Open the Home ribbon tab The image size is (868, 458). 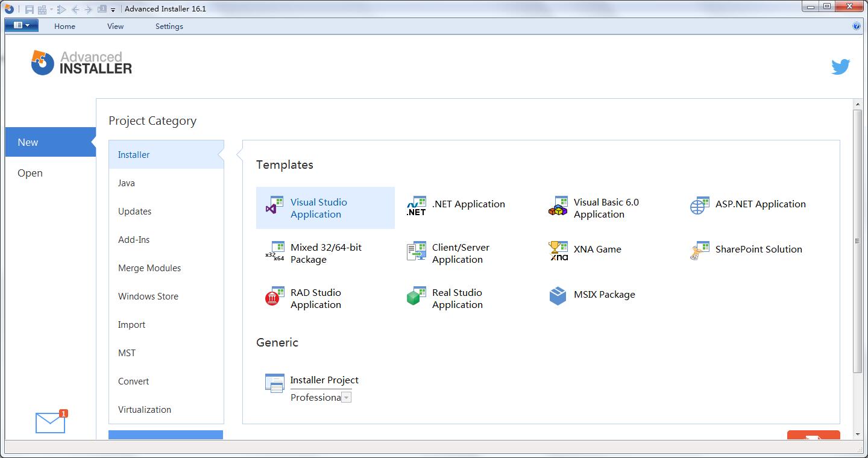click(64, 27)
